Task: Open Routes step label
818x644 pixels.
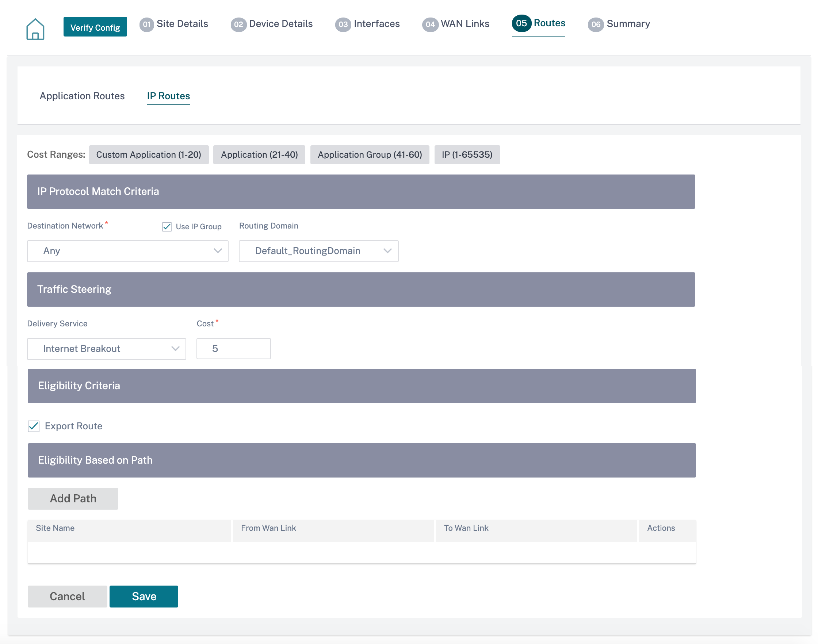Action: [x=550, y=23]
